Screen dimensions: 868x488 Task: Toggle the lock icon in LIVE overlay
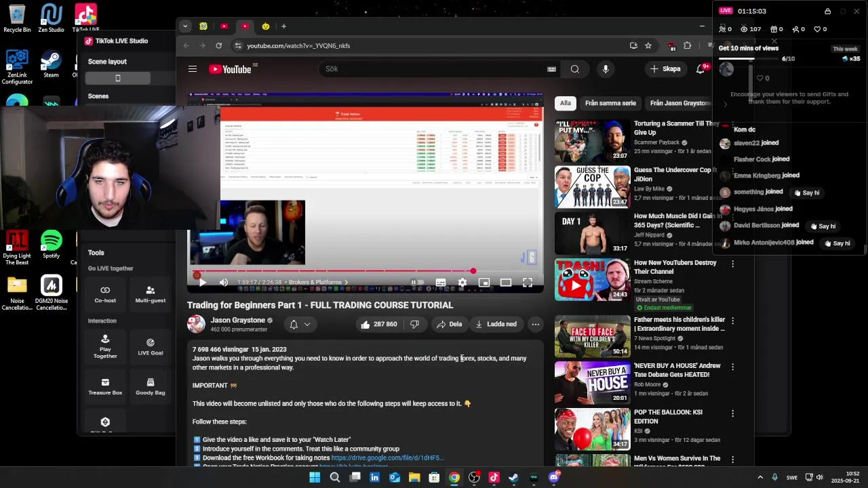click(x=827, y=12)
